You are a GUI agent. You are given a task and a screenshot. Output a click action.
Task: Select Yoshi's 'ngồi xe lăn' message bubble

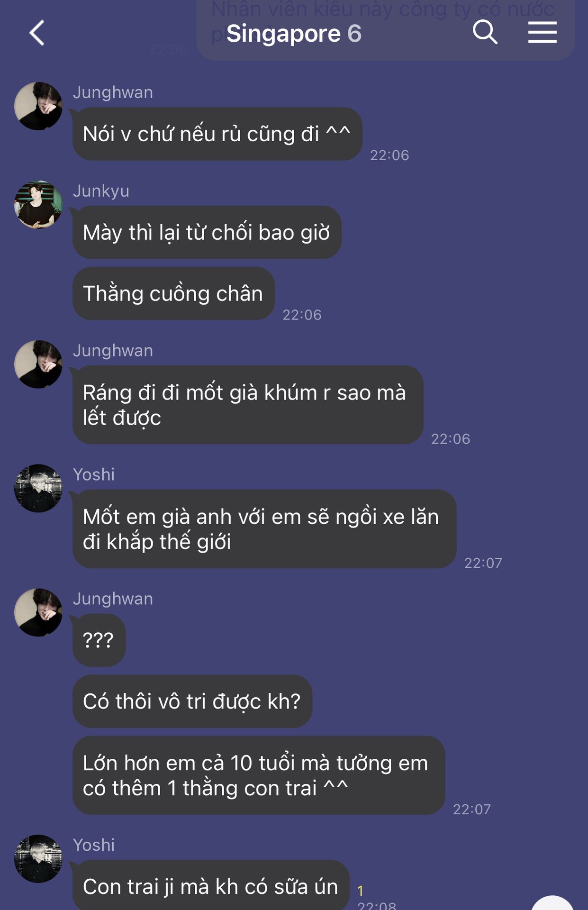[264, 529]
